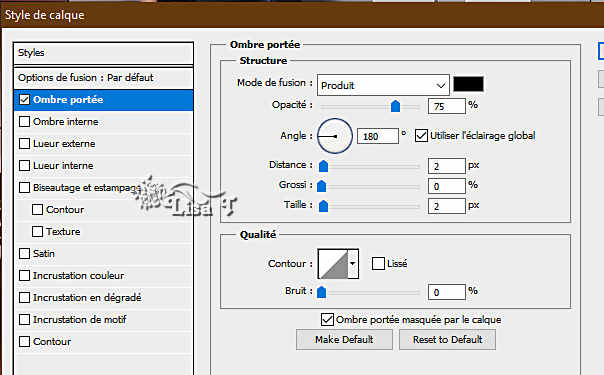Select the Lueur externe row label
Image resolution: width=604 pixels, height=375 pixels.
(64, 144)
